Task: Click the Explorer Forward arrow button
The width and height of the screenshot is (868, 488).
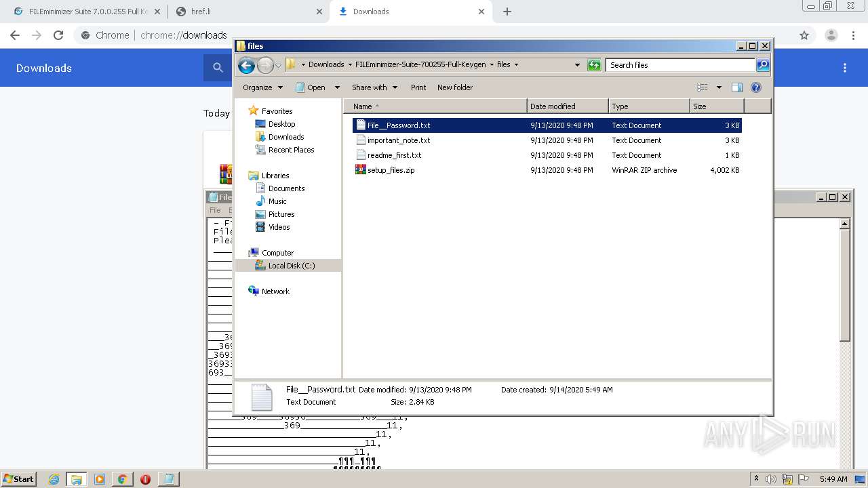Action: tap(265, 65)
